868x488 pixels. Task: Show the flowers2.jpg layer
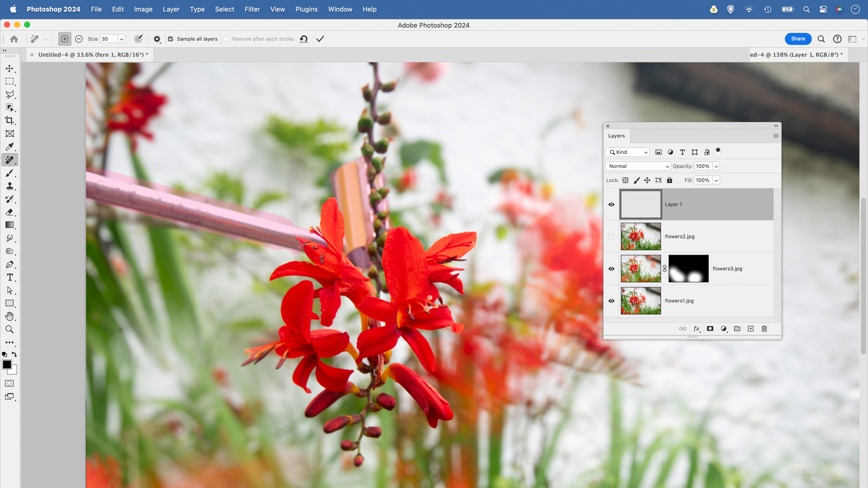[611, 236]
